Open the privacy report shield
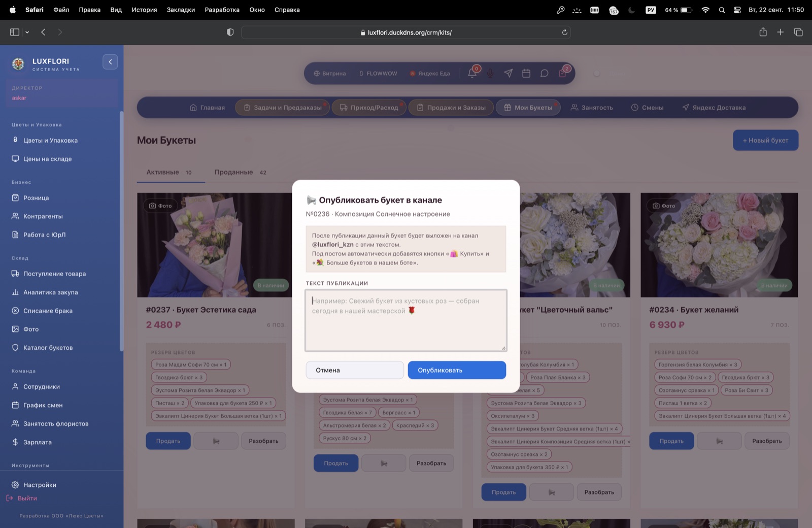 click(230, 32)
